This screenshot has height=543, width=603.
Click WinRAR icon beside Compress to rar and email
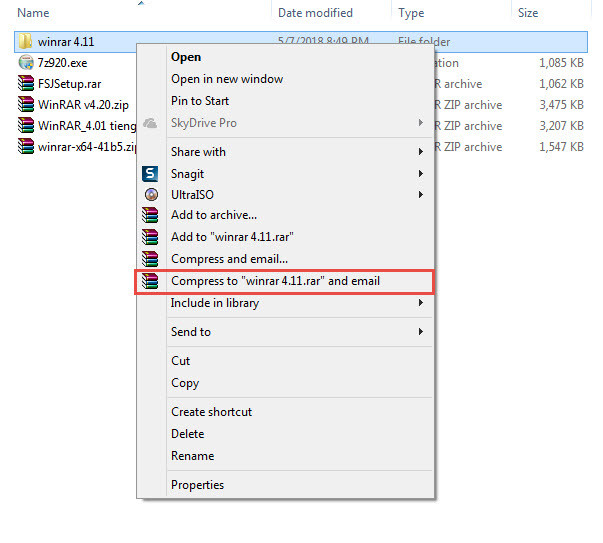coord(150,281)
